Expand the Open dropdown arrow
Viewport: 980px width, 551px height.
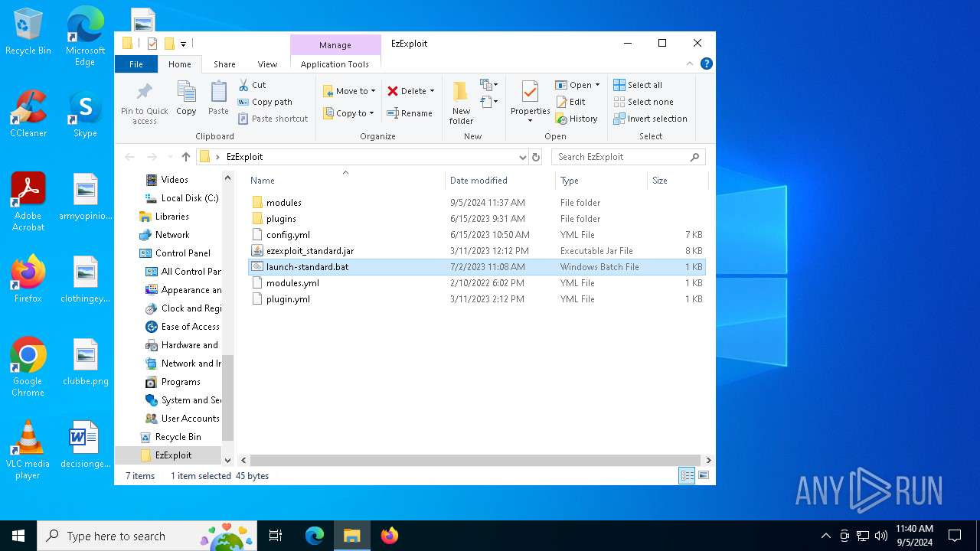point(597,85)
